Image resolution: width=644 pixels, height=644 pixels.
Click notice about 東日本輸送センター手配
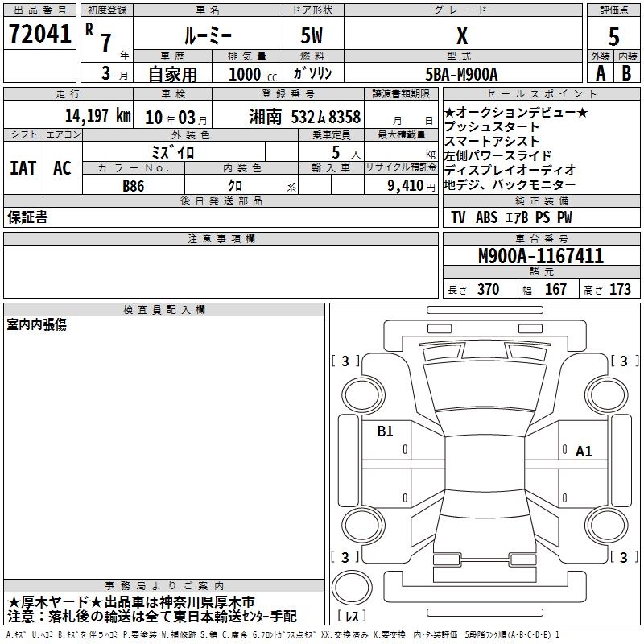(x=151, y=617)
